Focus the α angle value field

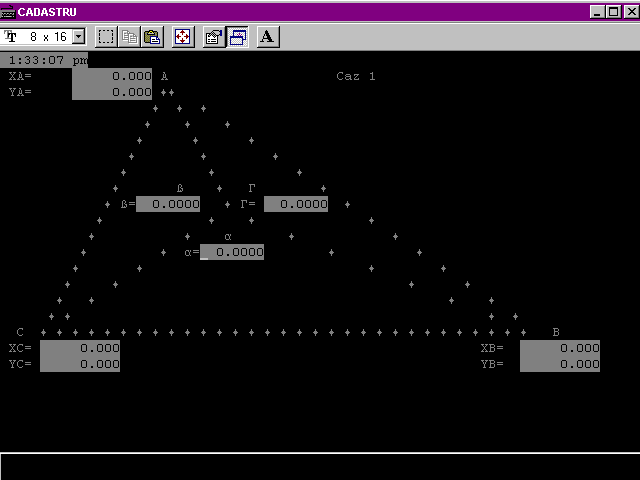[x=232, y=252]
